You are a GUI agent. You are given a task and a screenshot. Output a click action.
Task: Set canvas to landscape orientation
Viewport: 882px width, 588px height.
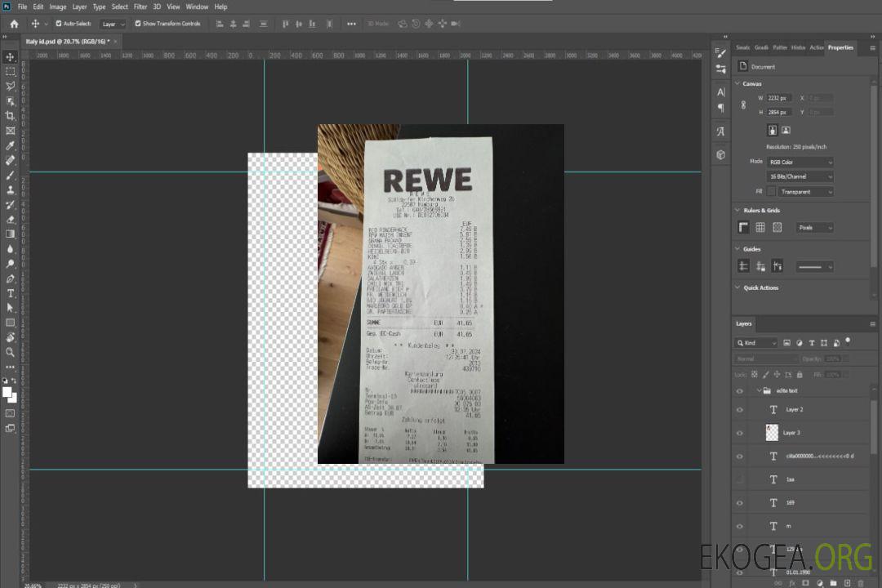click(x=786, y=131)
